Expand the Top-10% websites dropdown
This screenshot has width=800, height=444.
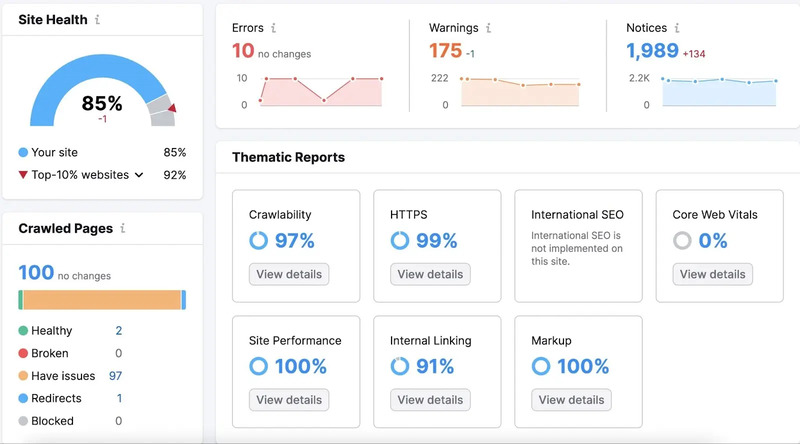coord(139,175)
